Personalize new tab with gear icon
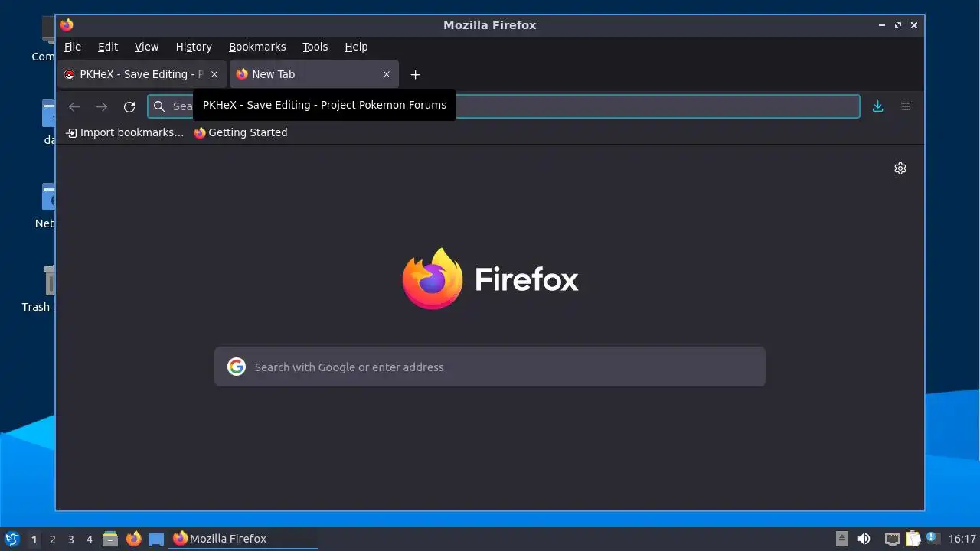Viewport: 980px width, 551px height. pos(900,168)
